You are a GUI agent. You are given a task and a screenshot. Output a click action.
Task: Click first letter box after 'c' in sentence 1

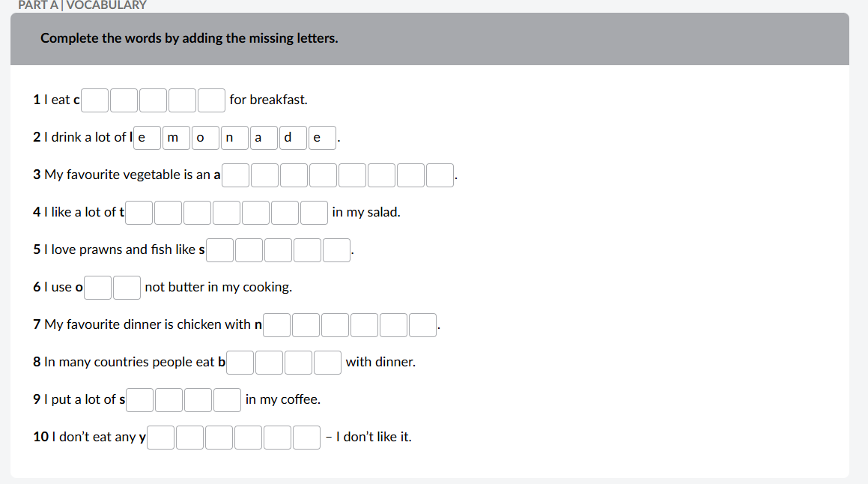(95, 100)
